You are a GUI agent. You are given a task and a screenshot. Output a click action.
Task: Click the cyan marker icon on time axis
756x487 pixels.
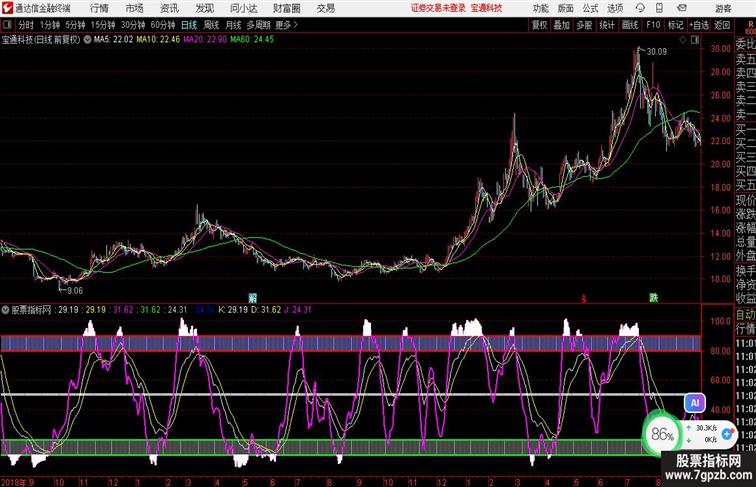tap(252, 298)
